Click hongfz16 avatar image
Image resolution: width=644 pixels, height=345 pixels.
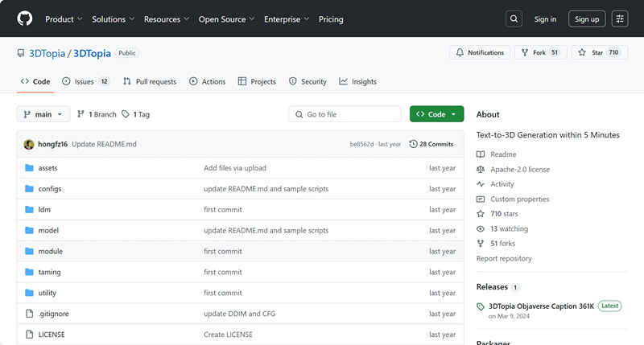(x=29, y=145)
